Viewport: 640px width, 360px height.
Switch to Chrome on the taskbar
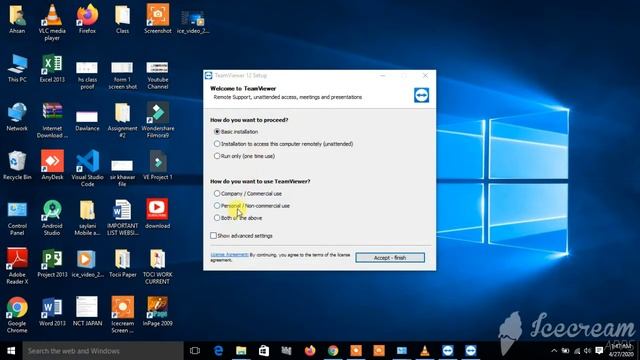333,351
